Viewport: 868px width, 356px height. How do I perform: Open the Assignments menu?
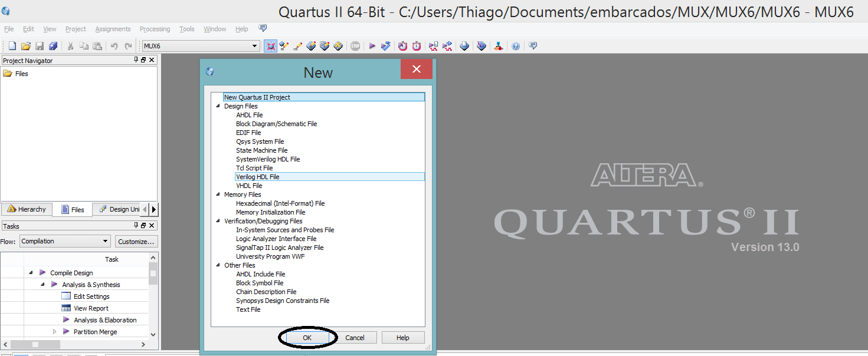(113, 29)
